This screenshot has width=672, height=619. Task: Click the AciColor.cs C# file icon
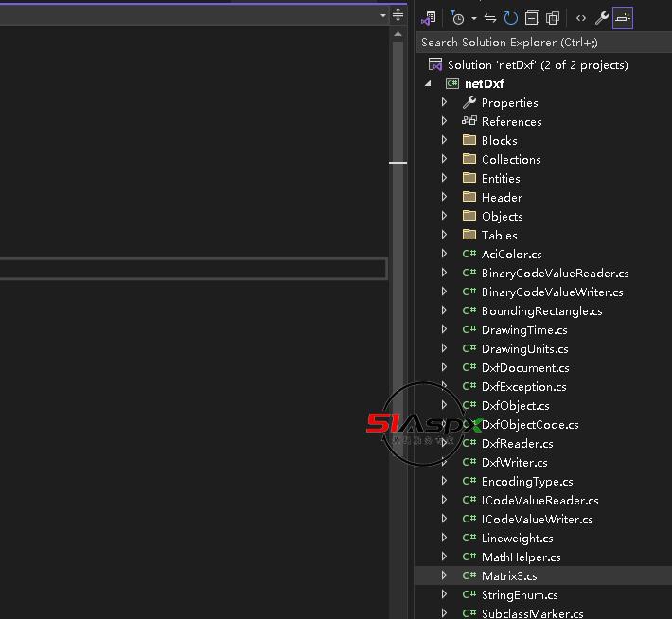coord(469,254)
